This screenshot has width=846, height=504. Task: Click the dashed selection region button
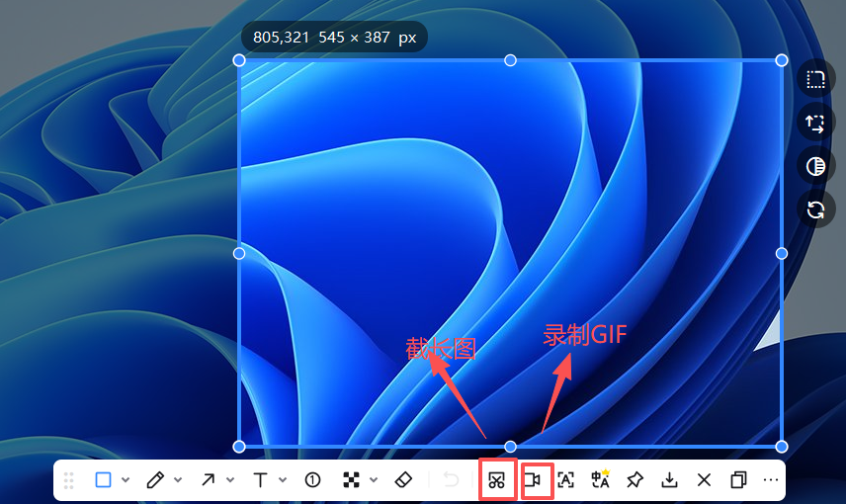tap(815, 79)
